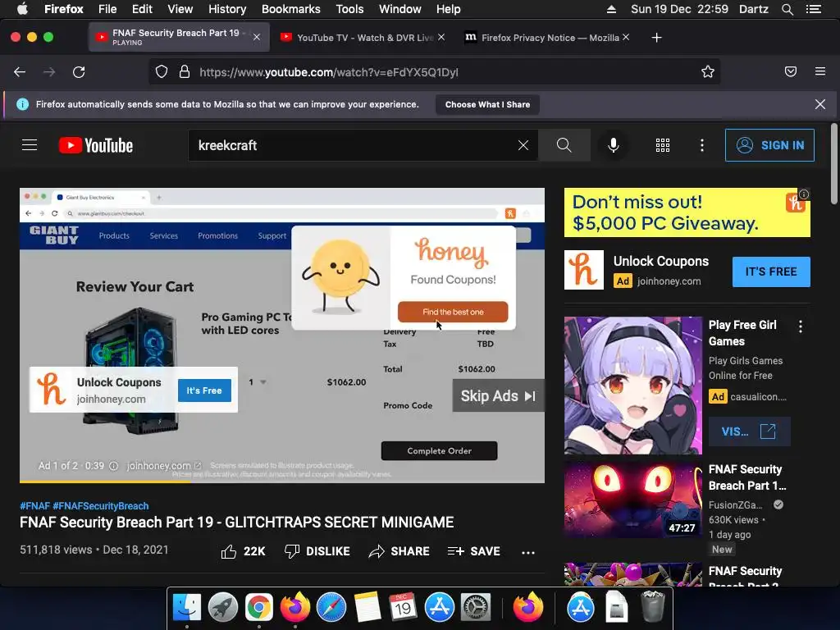The image size is (840, 630).
Task: Clear the kreekcraft search text
Action: click(x=523, y=145)
